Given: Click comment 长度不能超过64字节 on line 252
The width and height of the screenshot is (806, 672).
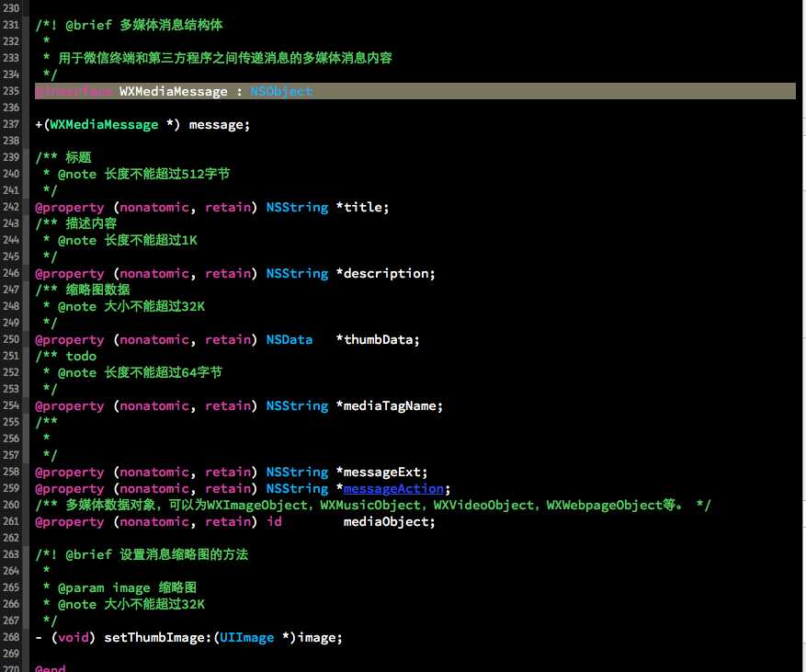Looking at the screenshot, I should click(x=163, y=372).
